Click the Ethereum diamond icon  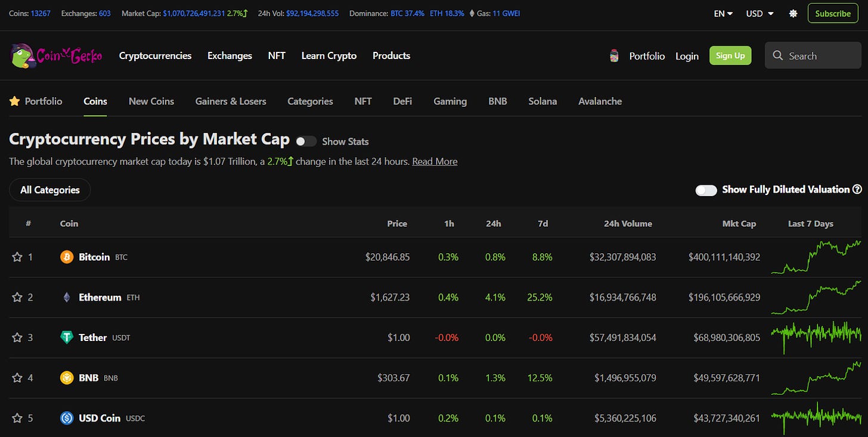pos(67,297)
